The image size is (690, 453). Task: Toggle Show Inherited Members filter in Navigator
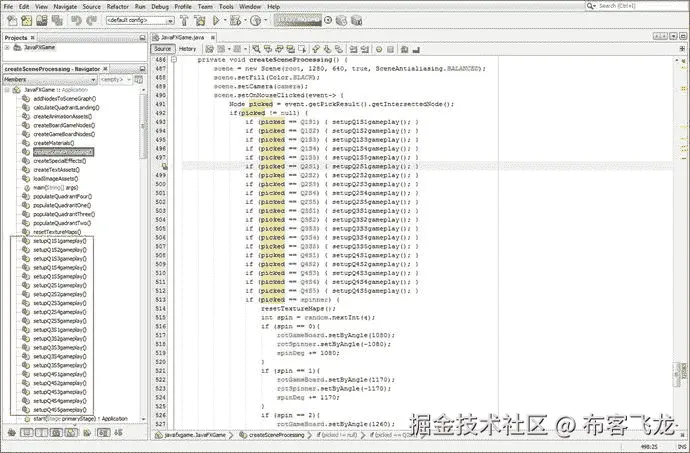point(12,433)
